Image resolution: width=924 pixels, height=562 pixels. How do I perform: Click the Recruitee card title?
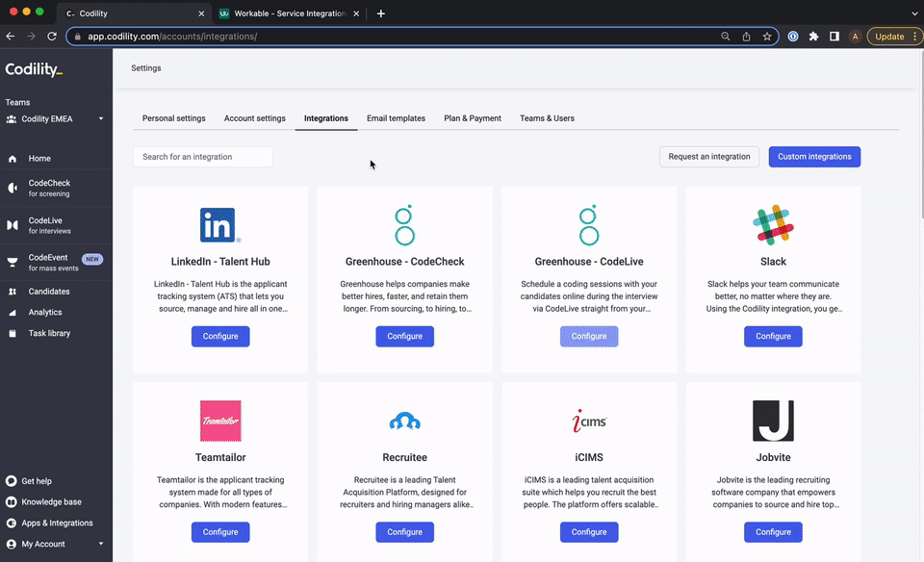click(405, 457)
